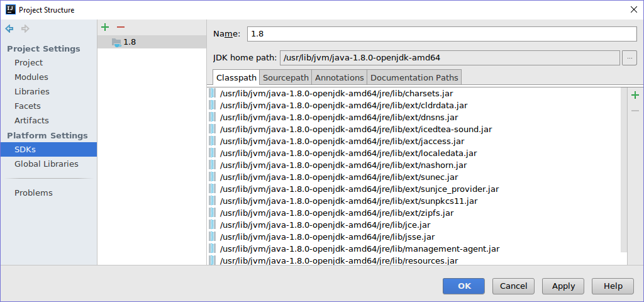Select the jsse.jar classpath entry
The height and width of the screenshot is (302, 644).
(x=416, y=237)
